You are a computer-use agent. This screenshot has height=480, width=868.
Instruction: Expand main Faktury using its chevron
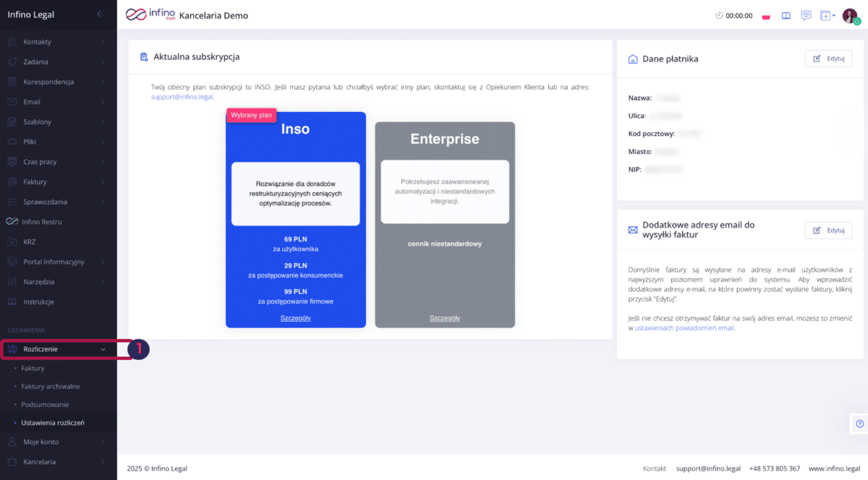(x=103, y=181)
